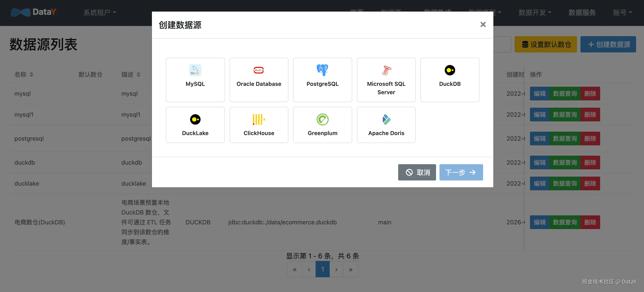Click the 创建数据源 dialog title
This screenshot has width=644, height=292.
coord(180,25)
